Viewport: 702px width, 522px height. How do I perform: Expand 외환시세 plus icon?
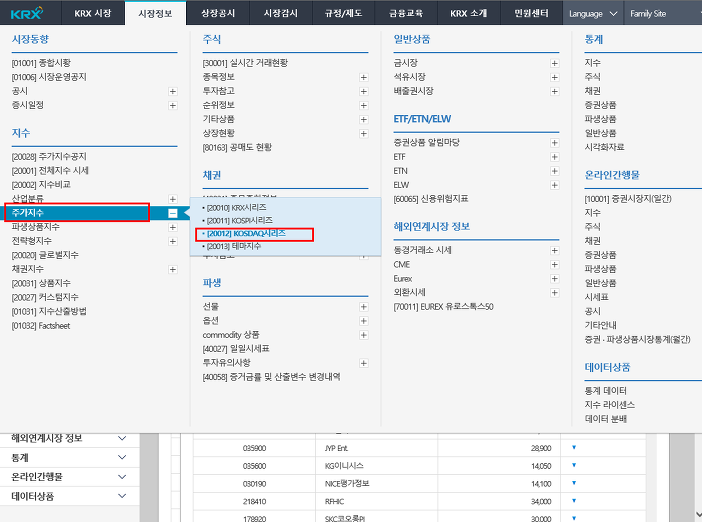(x=554, y=293)
